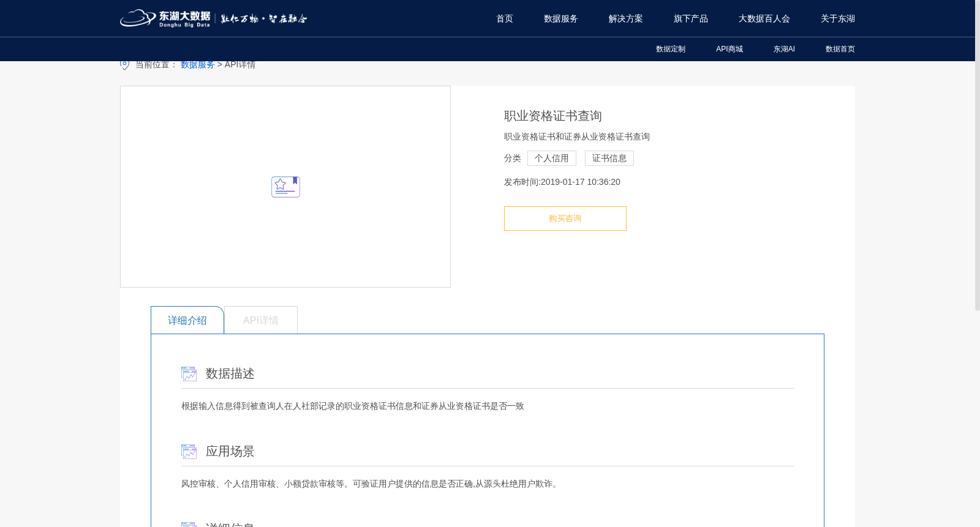Click the 职业资格证书和证券从业资格证书查询 subtitle
The image size is (980, 527).
point(577,136)
